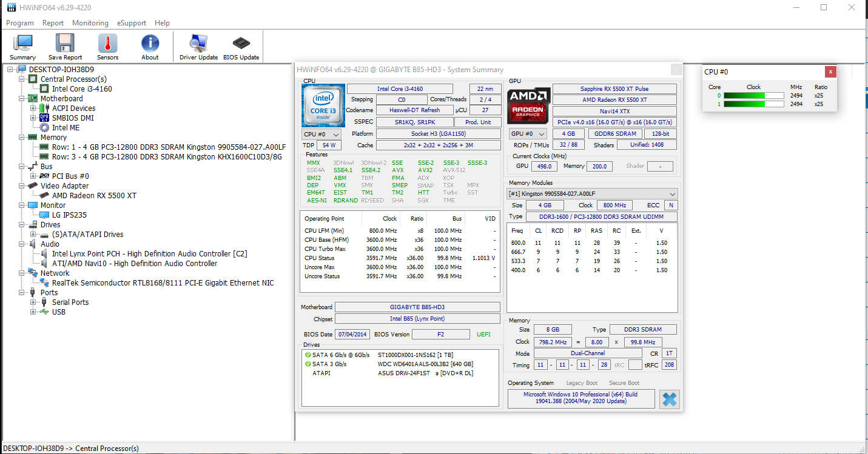Close System Summary with blue X icon

[x=669, y=399]
